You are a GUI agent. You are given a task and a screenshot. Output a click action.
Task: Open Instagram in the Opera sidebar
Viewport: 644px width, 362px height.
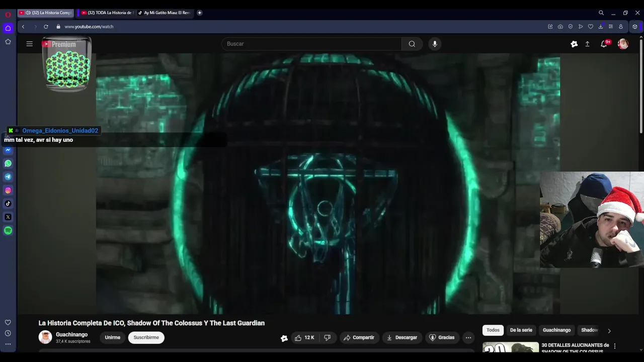[x=8, y=191]
